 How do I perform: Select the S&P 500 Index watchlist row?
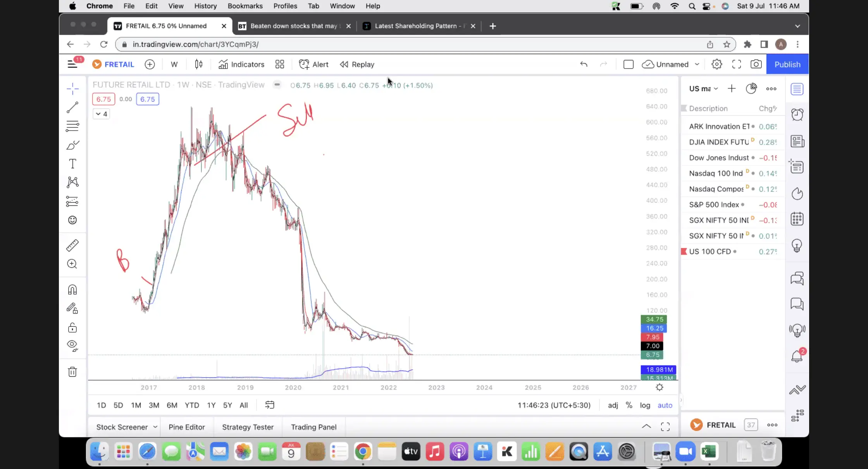714,205
